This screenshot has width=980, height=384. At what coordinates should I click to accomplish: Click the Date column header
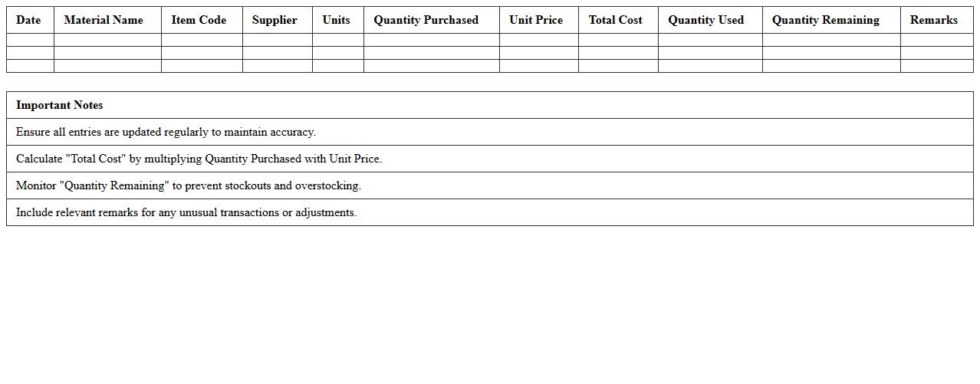click(x=28, y=20)
